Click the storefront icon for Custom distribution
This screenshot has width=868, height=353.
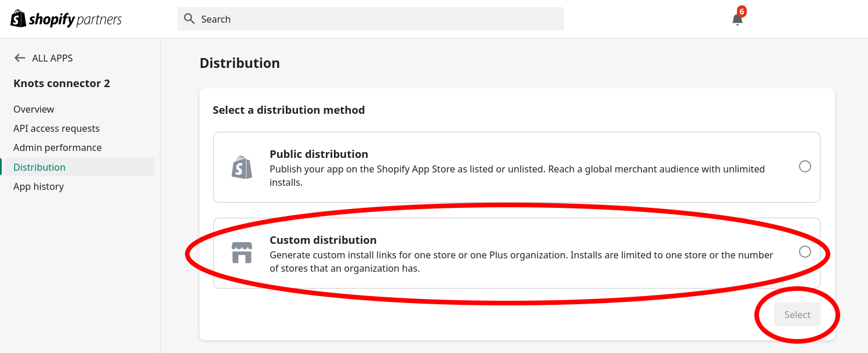coord(242,253)
